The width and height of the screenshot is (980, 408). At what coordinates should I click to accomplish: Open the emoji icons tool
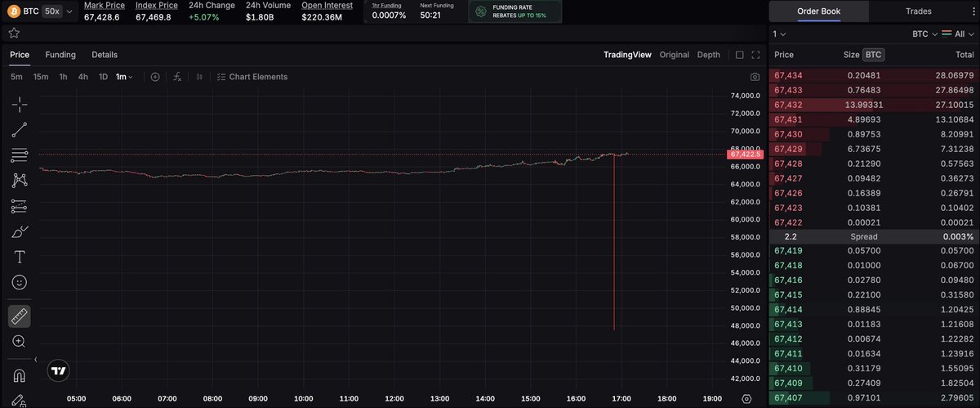coord(20,282)
